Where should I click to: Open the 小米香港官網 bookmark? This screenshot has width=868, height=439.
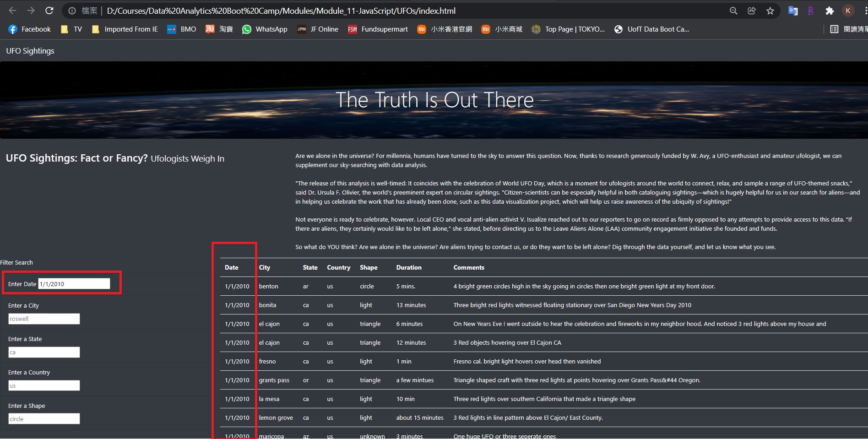point(445,29)
